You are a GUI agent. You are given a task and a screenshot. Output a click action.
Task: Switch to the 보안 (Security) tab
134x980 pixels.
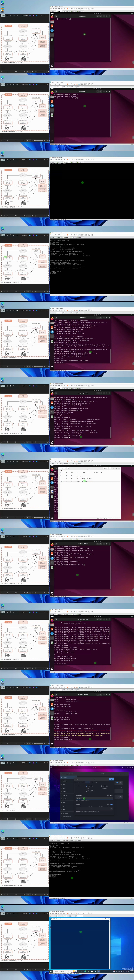[96, 782]
